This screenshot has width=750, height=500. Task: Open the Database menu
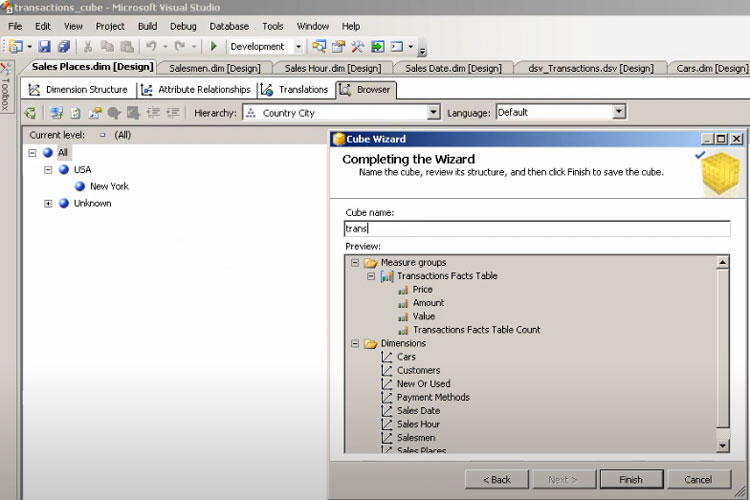click(229, 26)
